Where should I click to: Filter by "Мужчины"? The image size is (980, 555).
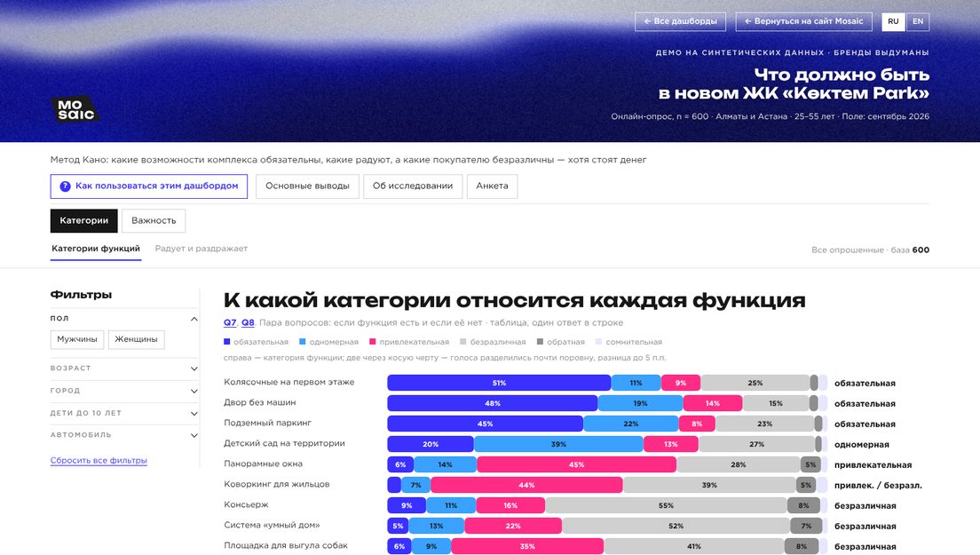coord(77,339)
